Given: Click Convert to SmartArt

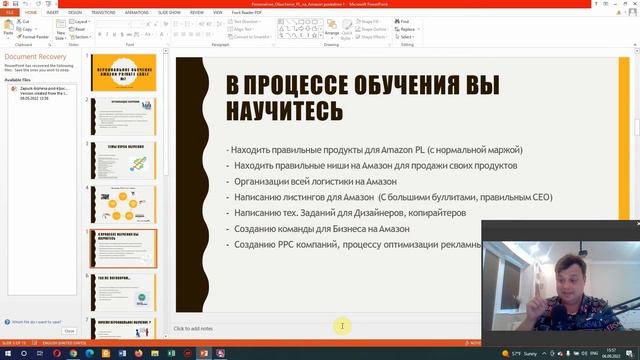Looking at the screenshot, I should point(250,37).
